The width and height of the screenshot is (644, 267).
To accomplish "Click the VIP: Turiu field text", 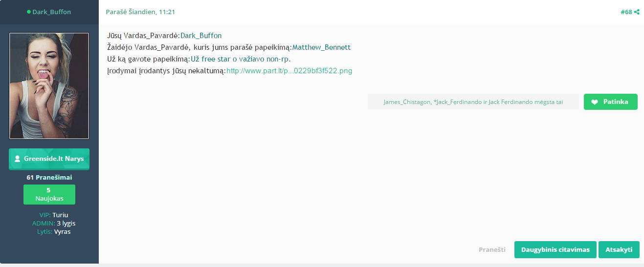I will [x=53, y=215].
